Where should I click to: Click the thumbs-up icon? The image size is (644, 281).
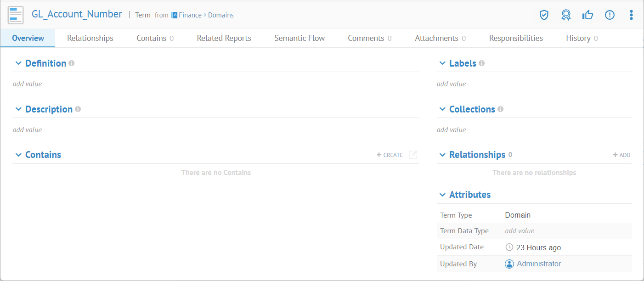[588, 15]
